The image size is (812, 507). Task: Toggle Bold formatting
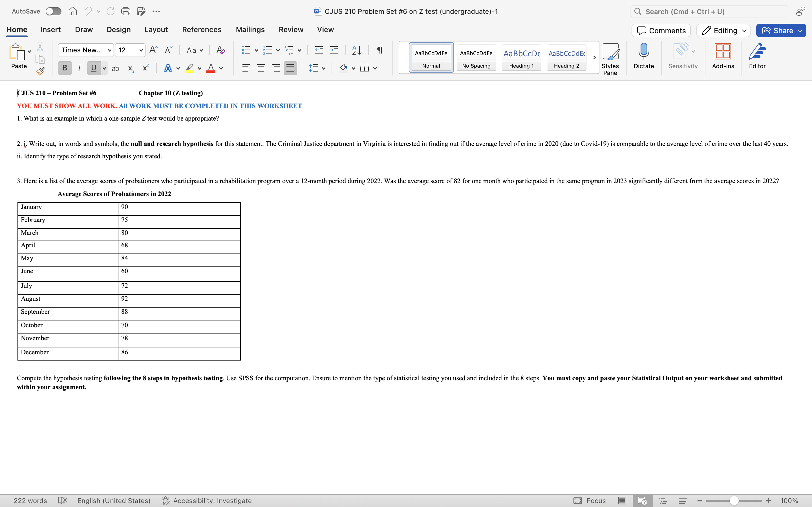click(x=65, y=68)
